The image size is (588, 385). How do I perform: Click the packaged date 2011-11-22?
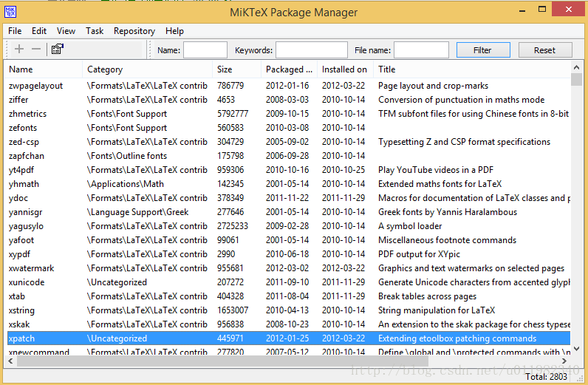[x=287, y=198]
